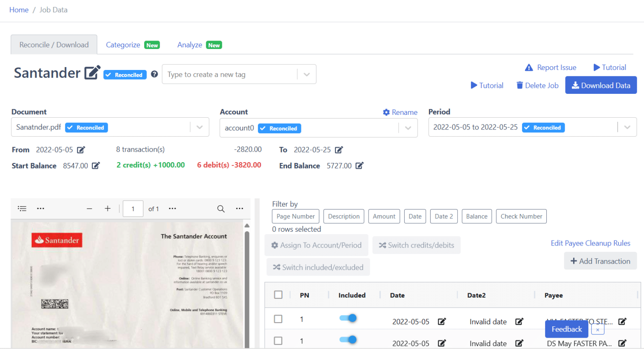Tick the checkbox on the second transaction row

point(278,340)
